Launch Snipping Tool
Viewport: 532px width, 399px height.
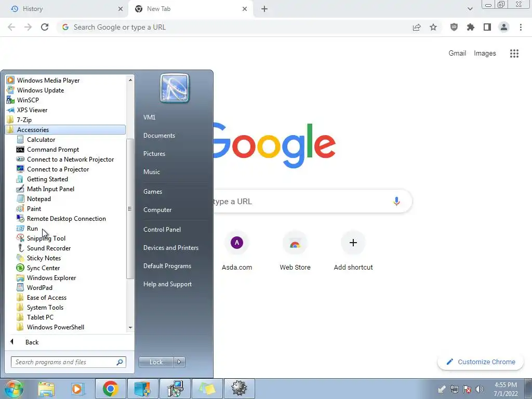(46, 238)
